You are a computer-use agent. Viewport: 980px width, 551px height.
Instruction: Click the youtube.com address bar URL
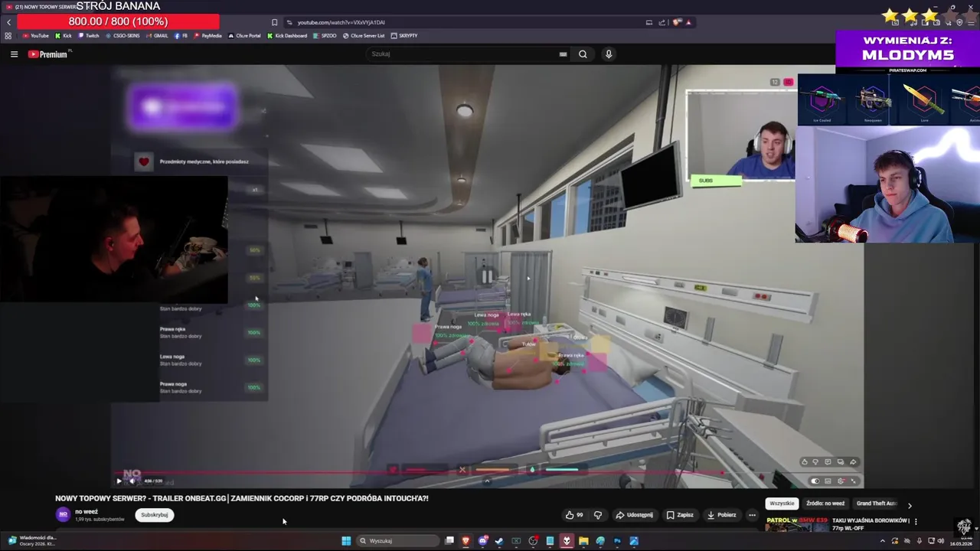(x=341, y=22)
